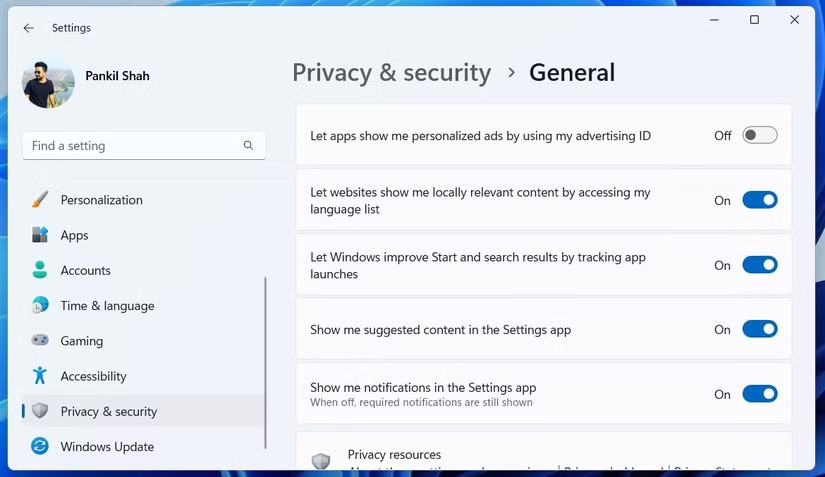The width and height of the screenshot is (825, 477).
Task: Click the Privacy resources heading
Action: (394, 454)
